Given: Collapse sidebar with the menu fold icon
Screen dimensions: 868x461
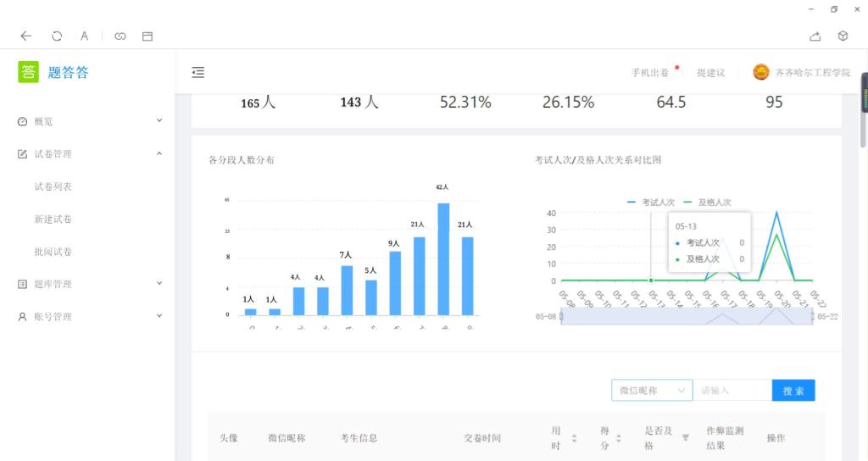Looking at the screenshot, I should (x=198, y=73).
